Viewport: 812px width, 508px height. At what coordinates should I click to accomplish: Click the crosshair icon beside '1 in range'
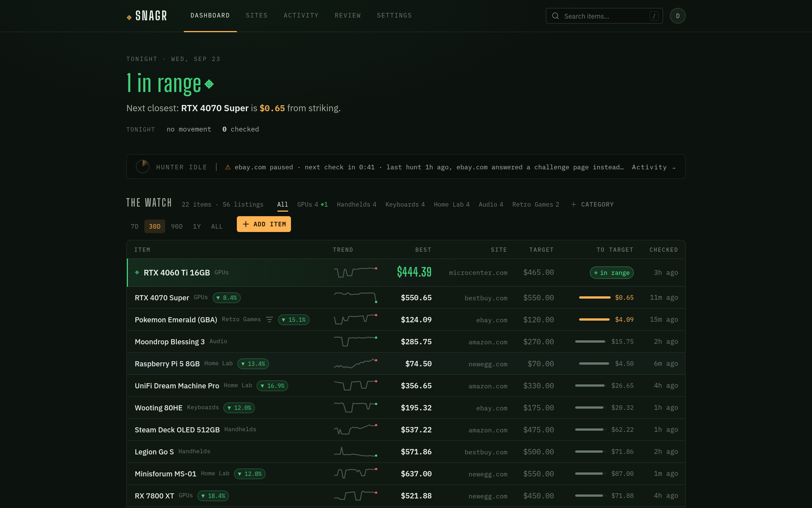coord(209,84)
